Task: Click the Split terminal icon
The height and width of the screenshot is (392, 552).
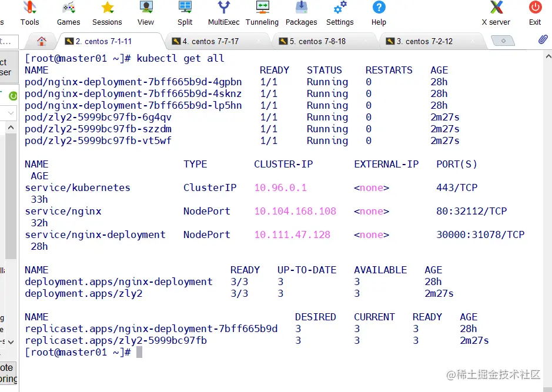Action: [185, 8]
